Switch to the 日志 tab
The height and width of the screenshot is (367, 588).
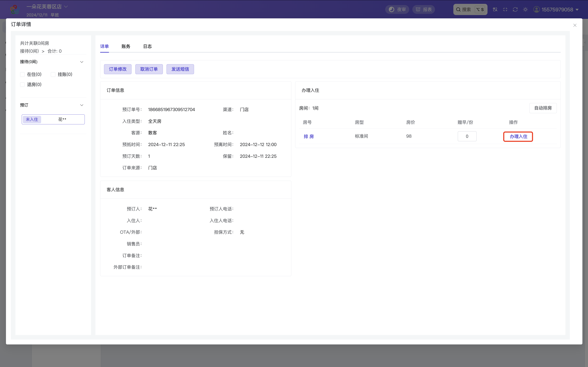(147, 46)
